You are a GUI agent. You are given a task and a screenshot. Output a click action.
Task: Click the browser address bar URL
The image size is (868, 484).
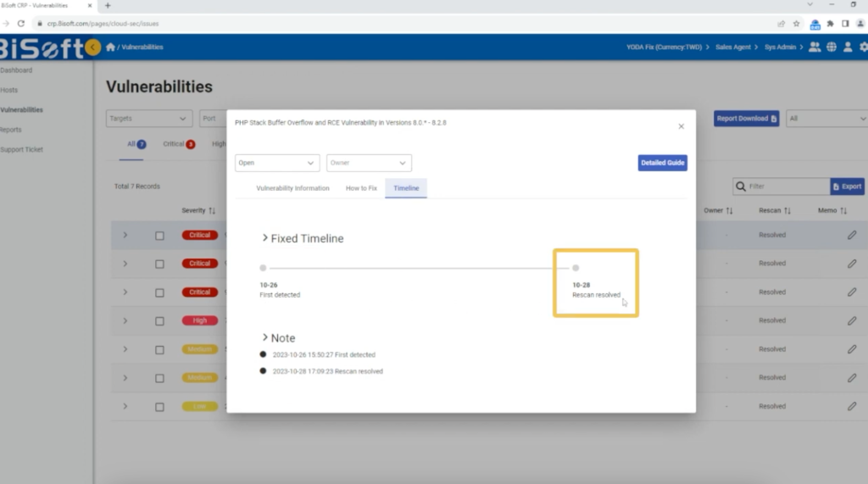[x=103, y=24]
